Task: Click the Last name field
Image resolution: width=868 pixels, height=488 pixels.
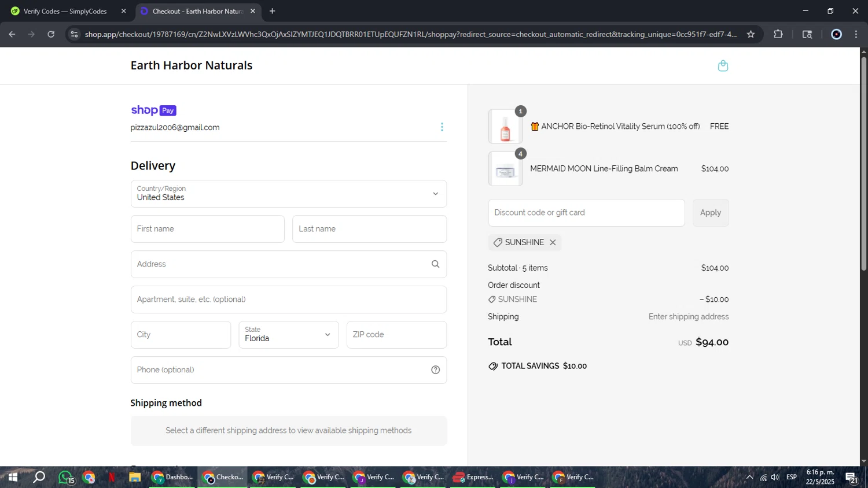Action: click(370, 229)
